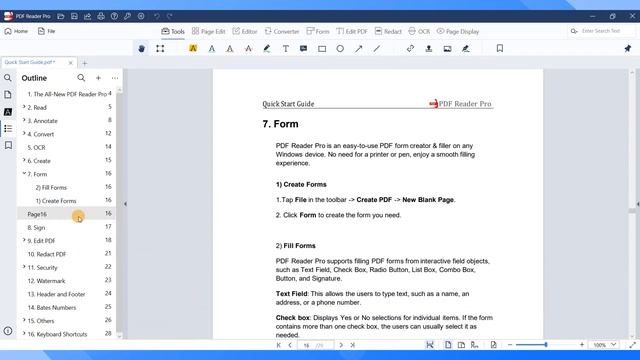Select the text box T tool
Viewport: 640px width, 360px height.
click(286, 49)
